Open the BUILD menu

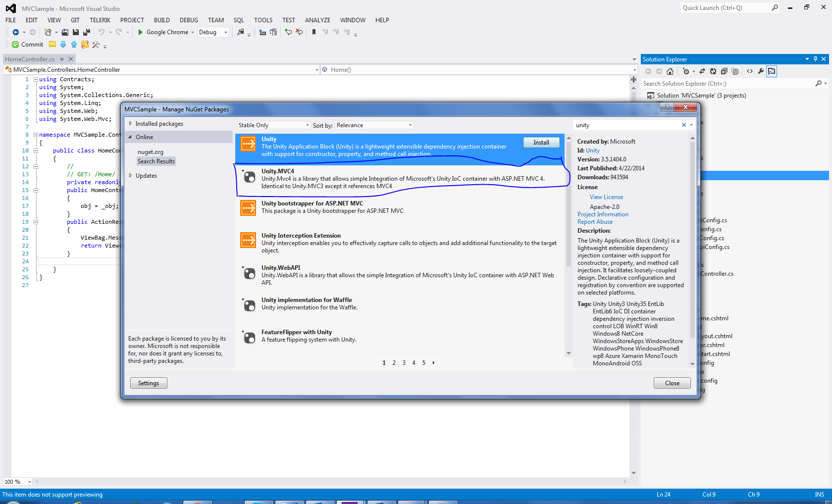pyautogui.click(x=162, y=20)
